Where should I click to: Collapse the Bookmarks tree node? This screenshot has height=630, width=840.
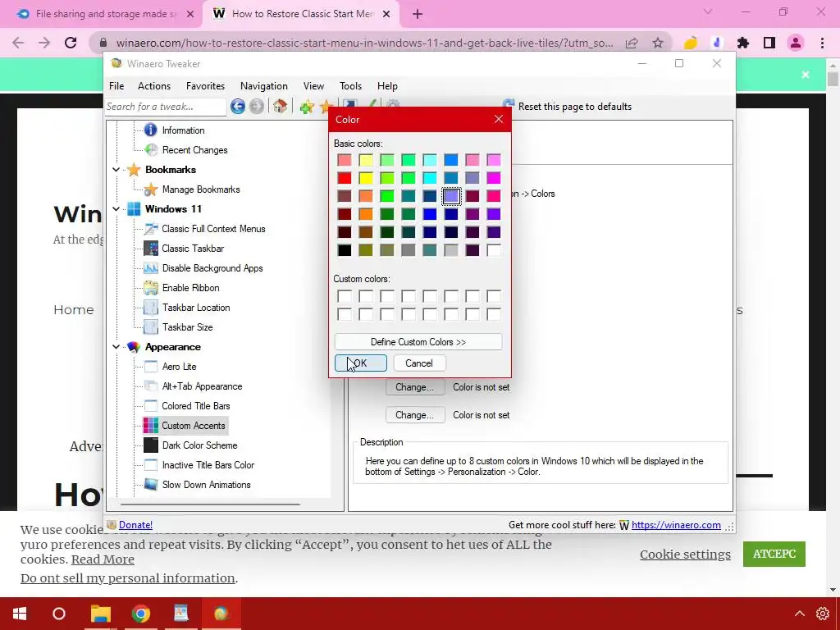[116, 169]
